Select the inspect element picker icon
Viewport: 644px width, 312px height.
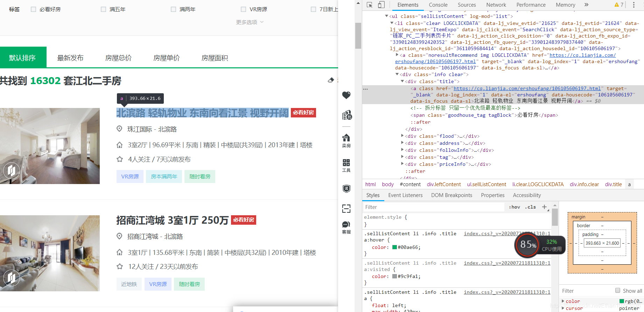(370, 5)
